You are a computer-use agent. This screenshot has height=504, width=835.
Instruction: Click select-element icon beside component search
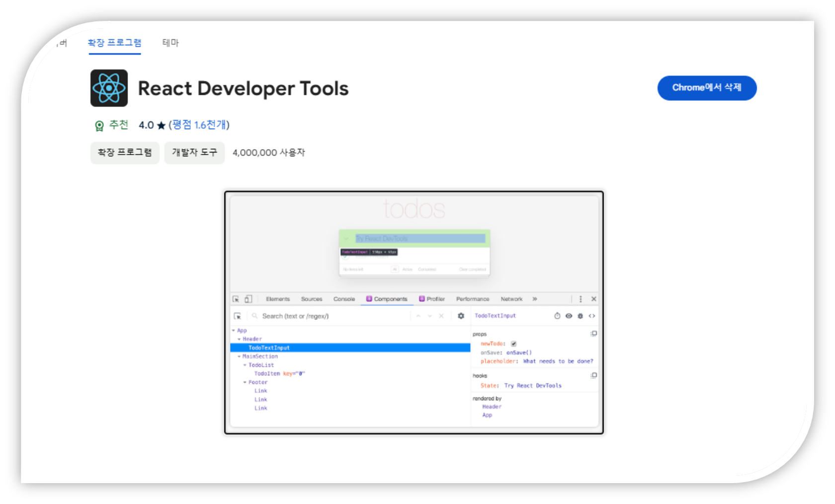238,316
